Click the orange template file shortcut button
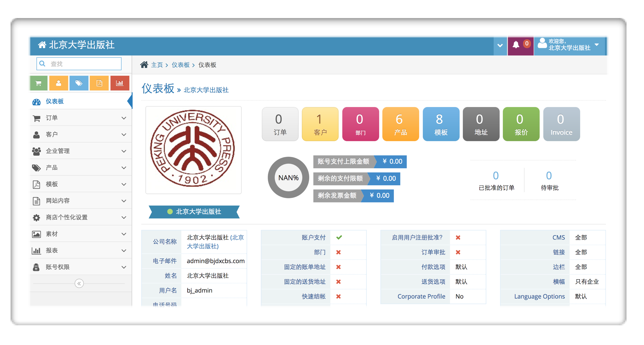644x345 pixels. click(99, 83)
